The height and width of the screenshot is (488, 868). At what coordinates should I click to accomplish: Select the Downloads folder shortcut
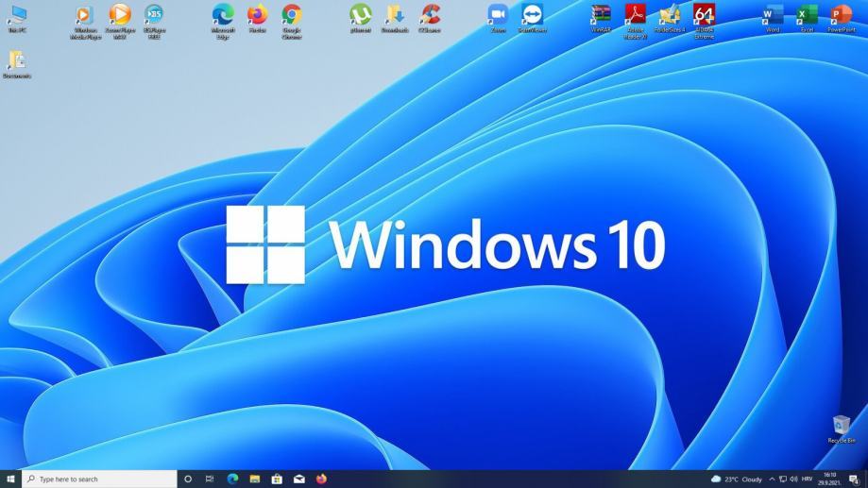pyautogui.click(x=395, y=19)
